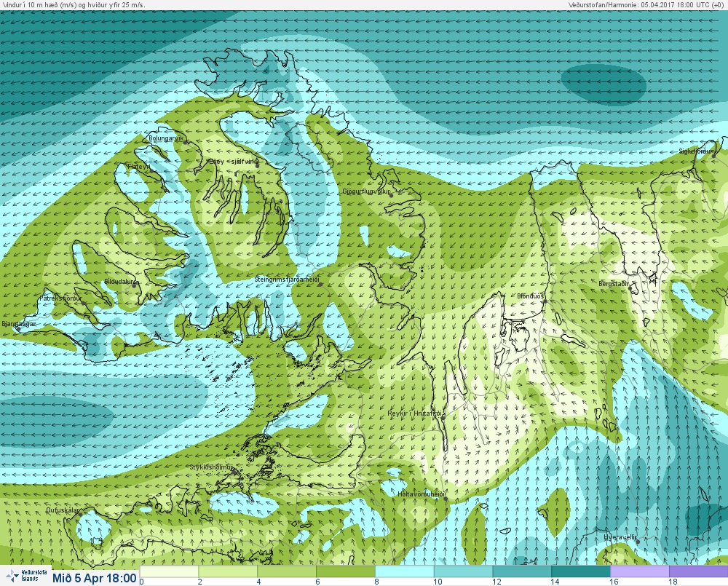Click the Patreksfjörður station label

[60, 298]
